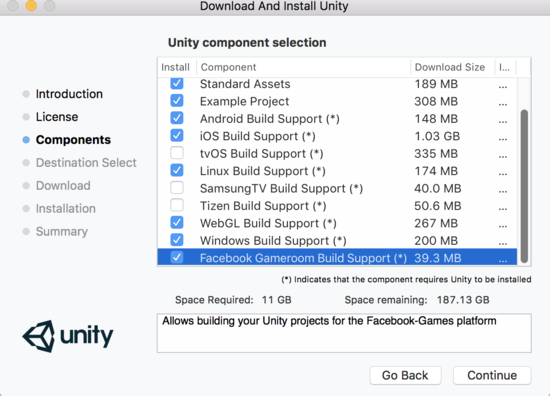Enable Tizen Build Support checkbox
The image size is (550, 396).
(x=177, y=205)
